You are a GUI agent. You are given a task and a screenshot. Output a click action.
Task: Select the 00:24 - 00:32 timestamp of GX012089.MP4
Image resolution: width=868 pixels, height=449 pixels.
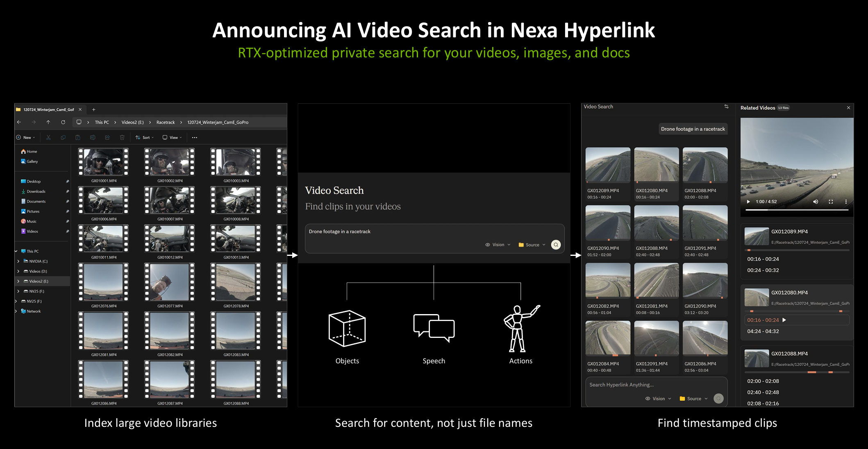(x=763, y=270)
